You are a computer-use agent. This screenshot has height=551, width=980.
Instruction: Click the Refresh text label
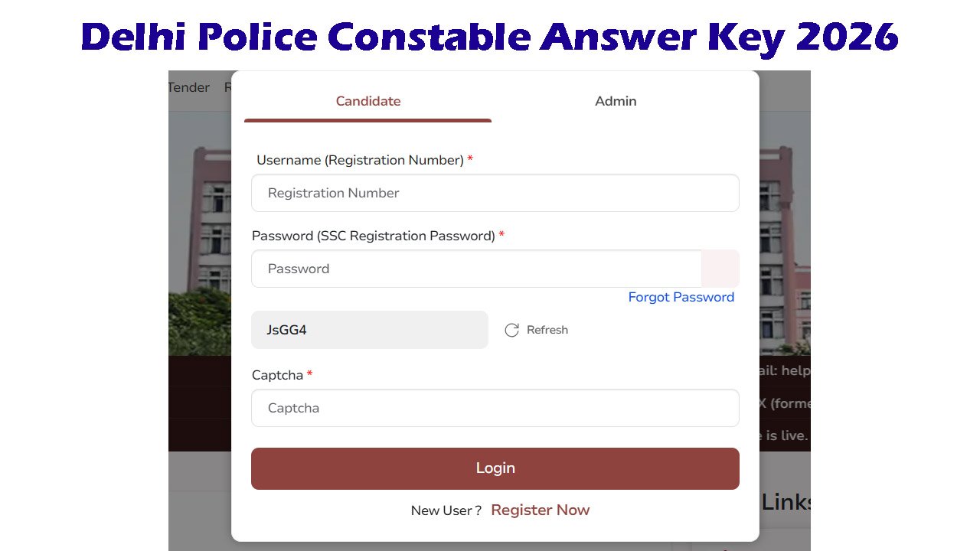coord(547,330)
